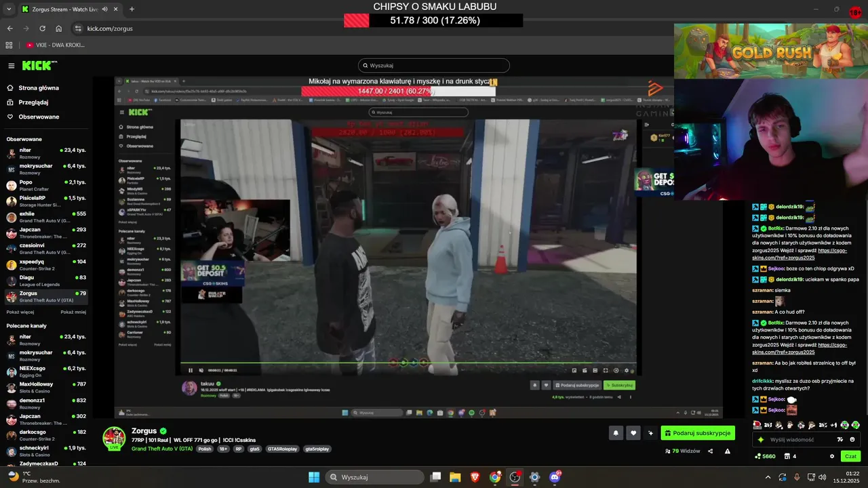Select czesioinvl channel in sidebar
The width and height of the screenshot is (868, 488).
pyautogui.click(x=46, y=249)
